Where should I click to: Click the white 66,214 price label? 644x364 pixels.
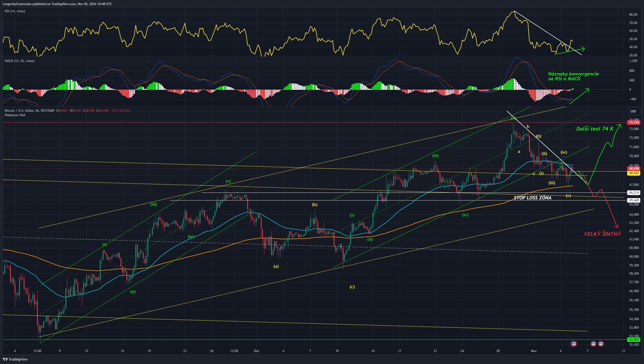click(633, 193)
